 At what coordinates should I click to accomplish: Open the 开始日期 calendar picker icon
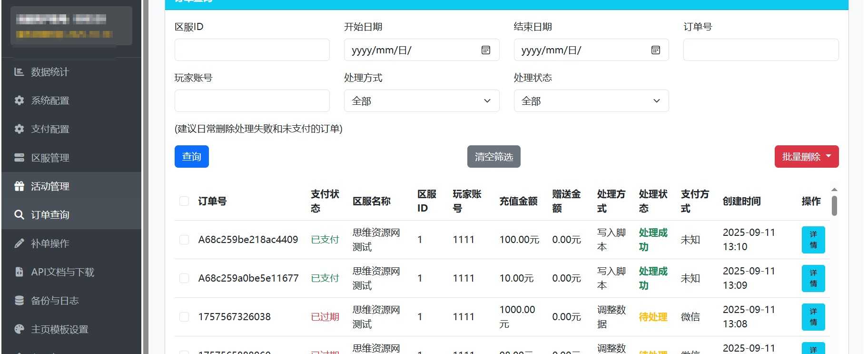(x=485, y=50)
